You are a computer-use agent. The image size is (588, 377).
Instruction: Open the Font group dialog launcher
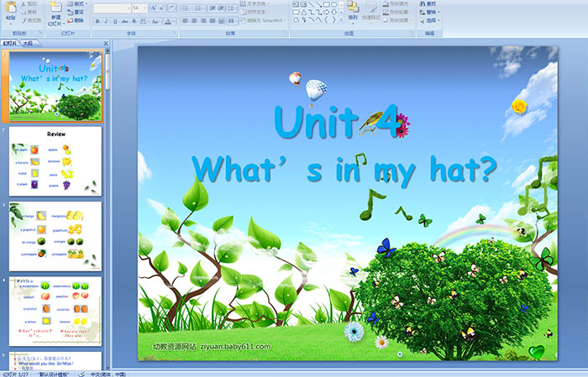(x=175, y=34)
